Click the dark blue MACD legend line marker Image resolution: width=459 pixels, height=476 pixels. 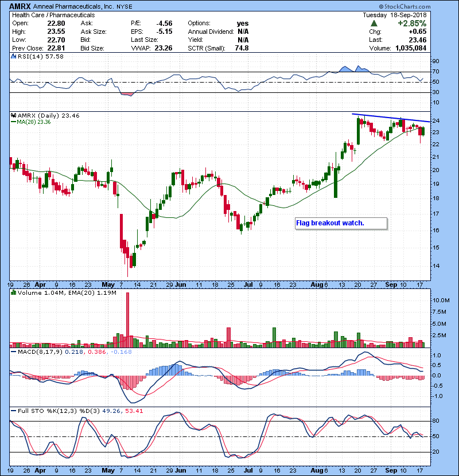tap(13, 352)
